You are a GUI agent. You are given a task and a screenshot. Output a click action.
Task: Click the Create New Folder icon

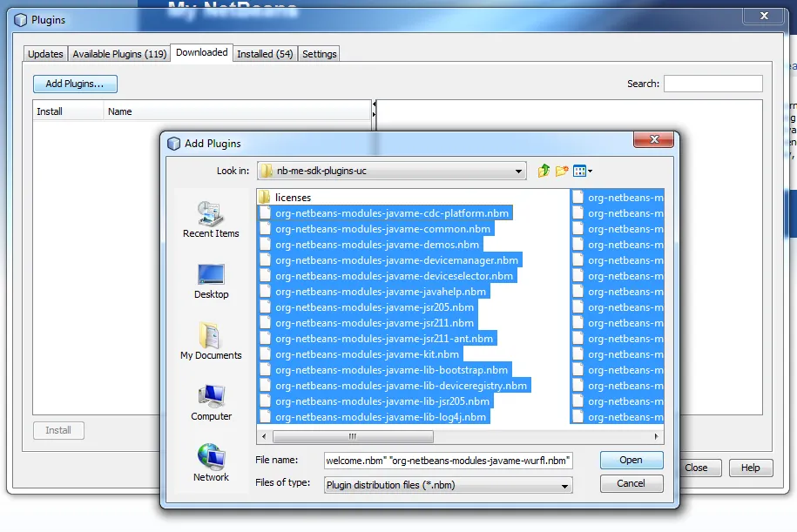[x=561, y=171]
